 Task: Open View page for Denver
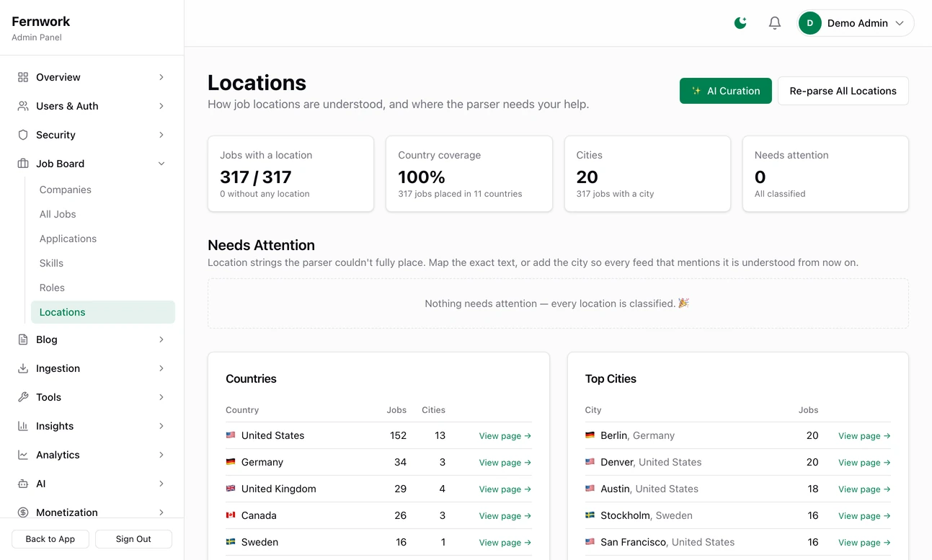pos(864,463)
